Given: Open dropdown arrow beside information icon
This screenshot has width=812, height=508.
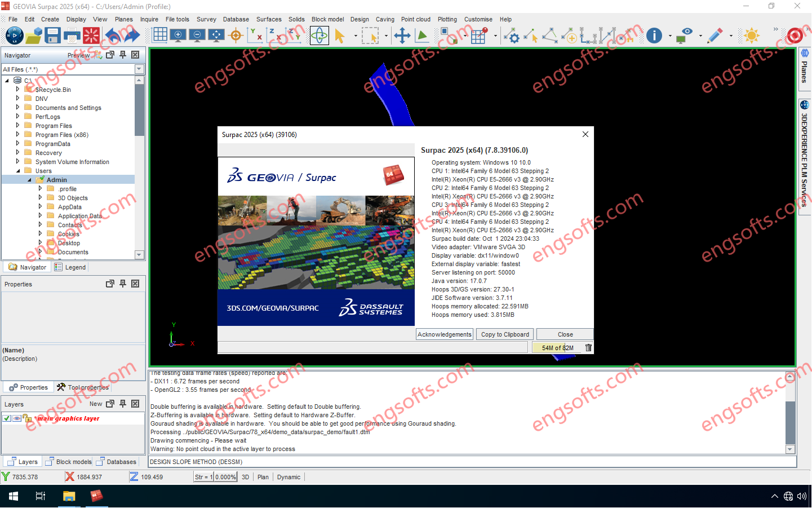Looking at the screenshot, I should click(x=670, y=36).
